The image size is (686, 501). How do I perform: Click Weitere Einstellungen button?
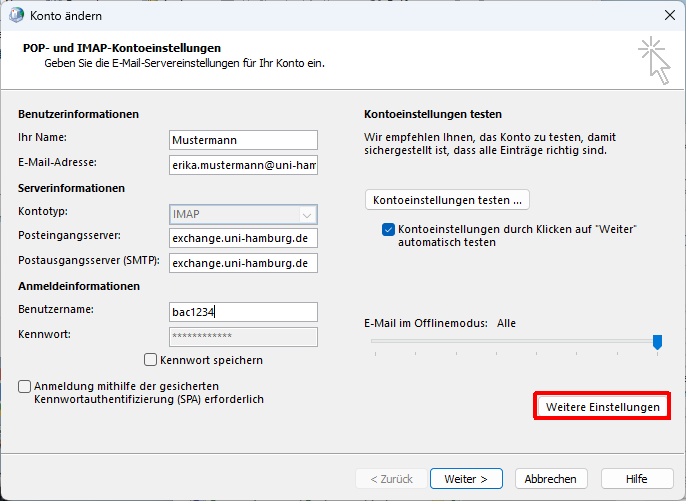(x=602, y=406)
